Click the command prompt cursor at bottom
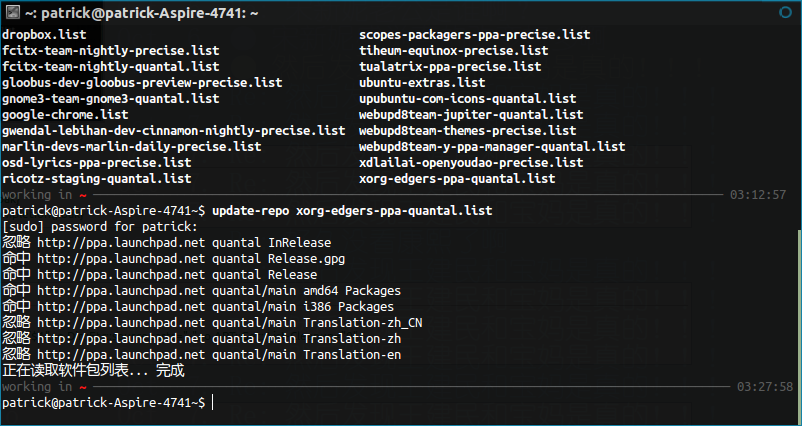This screenshot has width=802, height=426. 212,403
